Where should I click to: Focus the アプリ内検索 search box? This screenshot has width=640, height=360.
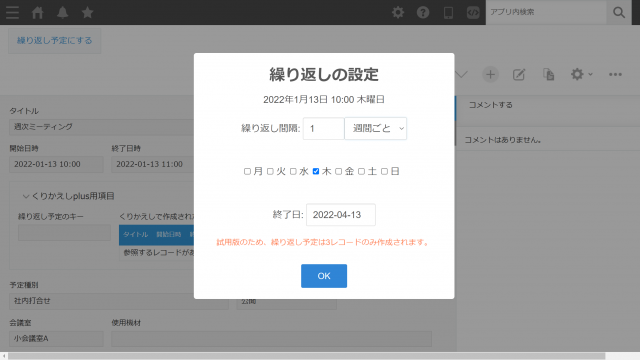546,12
